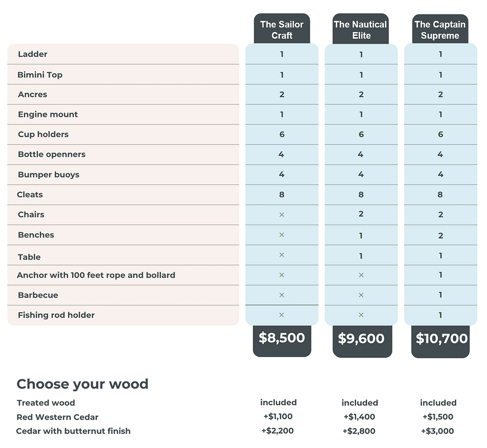Select The Captain Supreme header
This screenshot has height=448, width=487.
[x=440, y=29]
